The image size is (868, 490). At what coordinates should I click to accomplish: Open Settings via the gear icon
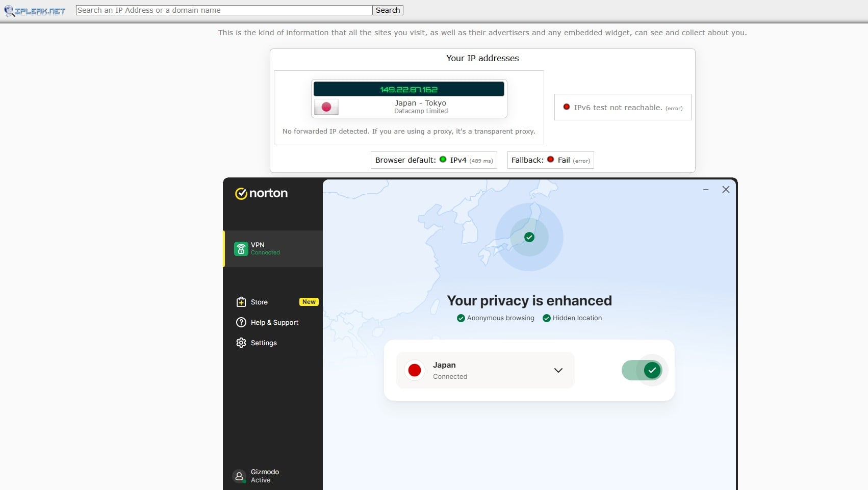[241, 343]
